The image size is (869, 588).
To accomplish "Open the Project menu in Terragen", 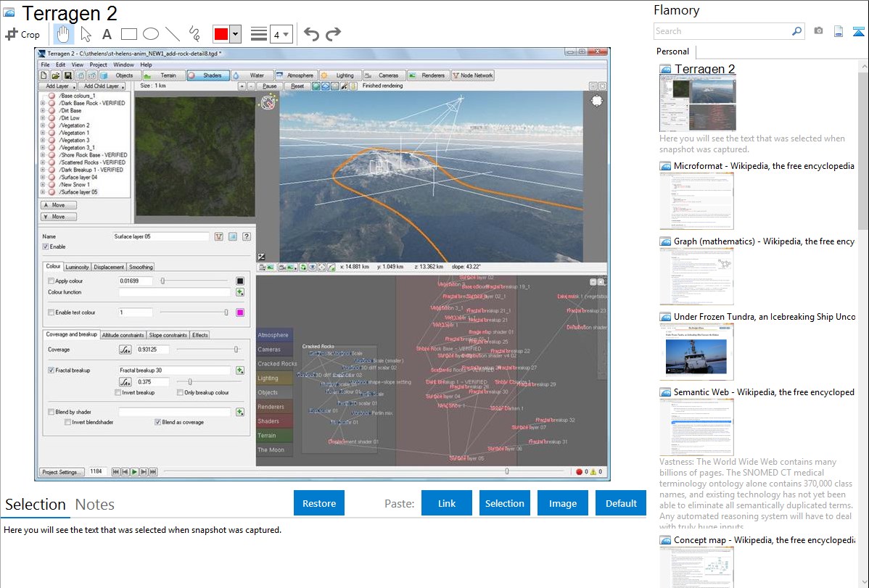I will coord(98,65).
